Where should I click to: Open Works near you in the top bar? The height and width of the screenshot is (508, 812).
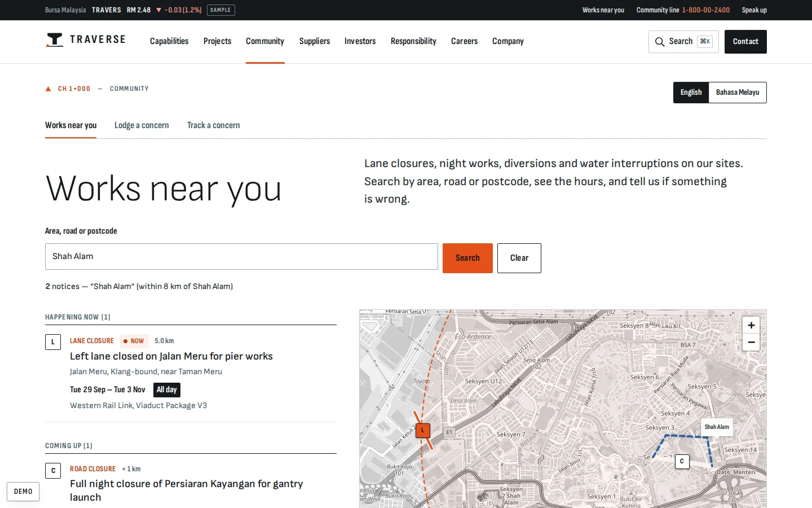(x=603, y=10)
